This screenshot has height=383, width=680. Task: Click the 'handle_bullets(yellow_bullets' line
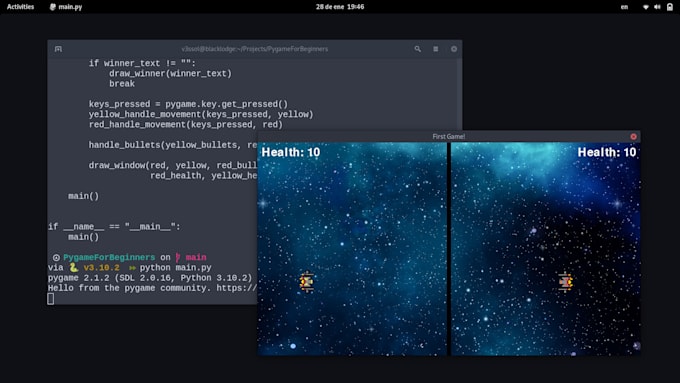tap(173, 145)
